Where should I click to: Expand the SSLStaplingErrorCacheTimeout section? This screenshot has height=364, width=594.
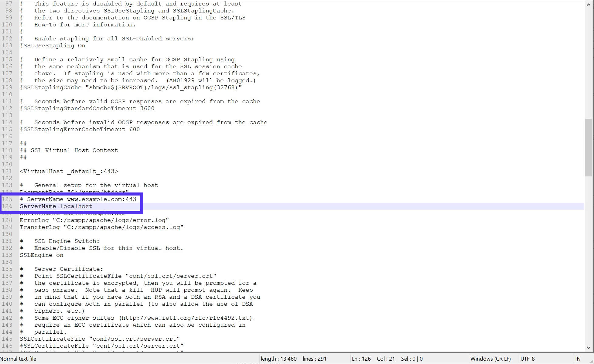[x=80, y=129]
